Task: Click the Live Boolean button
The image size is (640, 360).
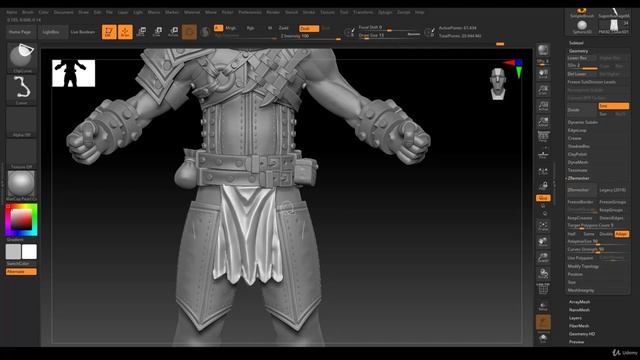Action: [x=82, y=32]
